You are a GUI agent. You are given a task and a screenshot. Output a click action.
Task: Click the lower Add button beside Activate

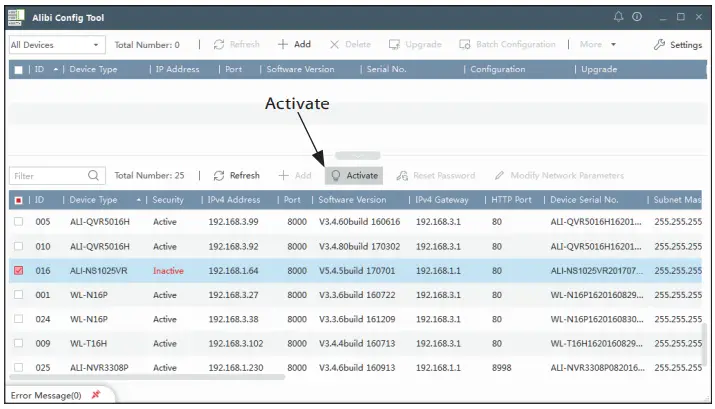[x=295, y=176]
